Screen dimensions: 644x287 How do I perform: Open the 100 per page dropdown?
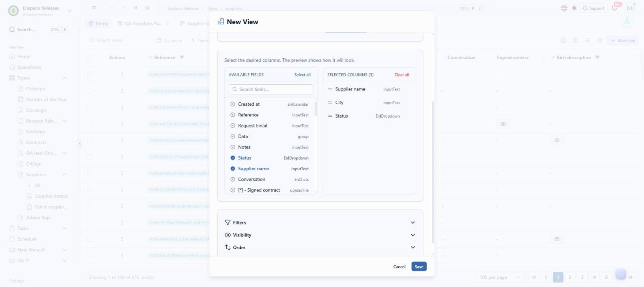click(x=500, y=277)
